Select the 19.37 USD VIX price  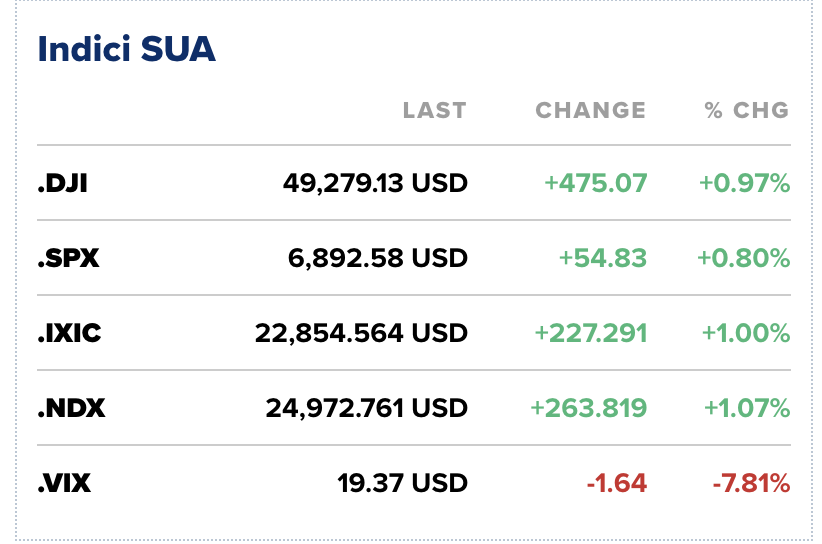pyautogui.click(x=402, y=484)
